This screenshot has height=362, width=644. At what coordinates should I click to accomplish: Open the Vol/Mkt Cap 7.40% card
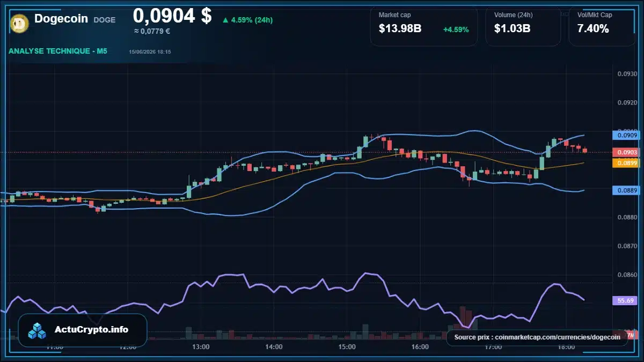[x=603, y=26]
